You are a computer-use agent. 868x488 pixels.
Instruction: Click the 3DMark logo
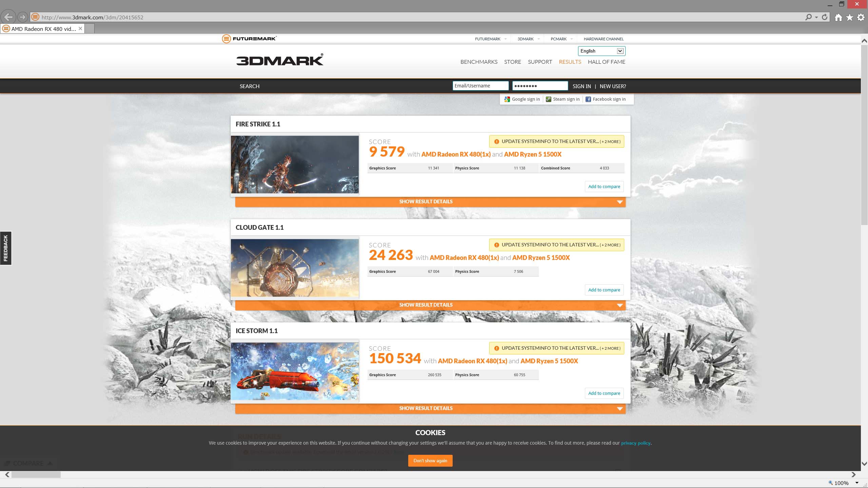[x=280, y=59]
